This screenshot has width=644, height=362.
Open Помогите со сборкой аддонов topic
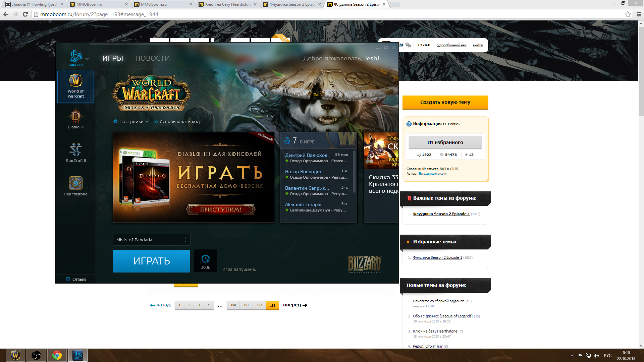point(438,301)
